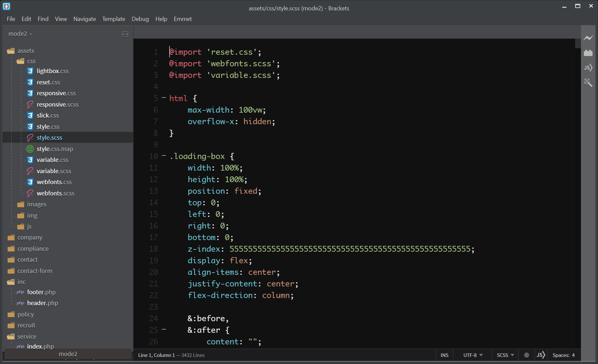Open the Emmet menu
The image size is (598, 364).
point(182,19)
